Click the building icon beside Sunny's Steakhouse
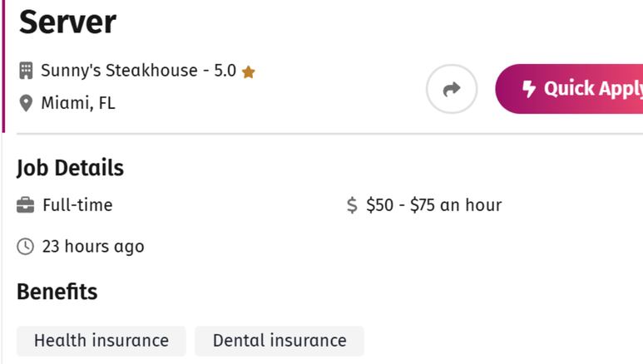This screenshot has height=364, width=643. [26, 71]
